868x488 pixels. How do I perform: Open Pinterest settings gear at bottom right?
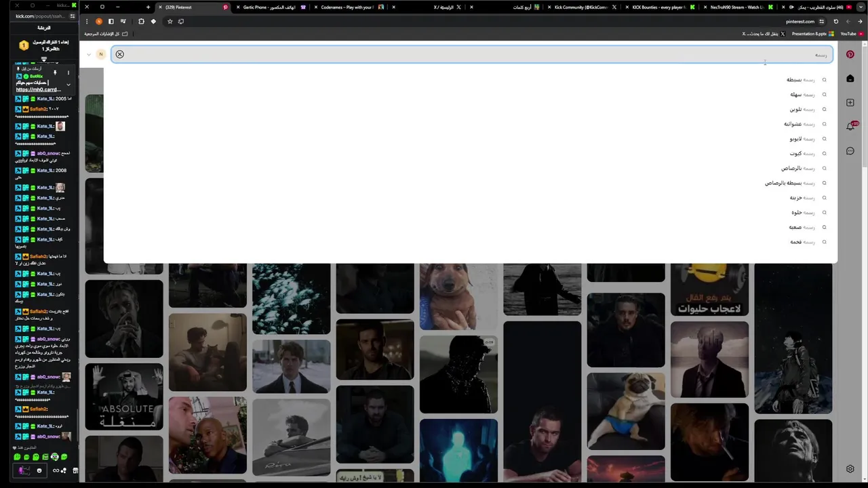click(850, 468)
